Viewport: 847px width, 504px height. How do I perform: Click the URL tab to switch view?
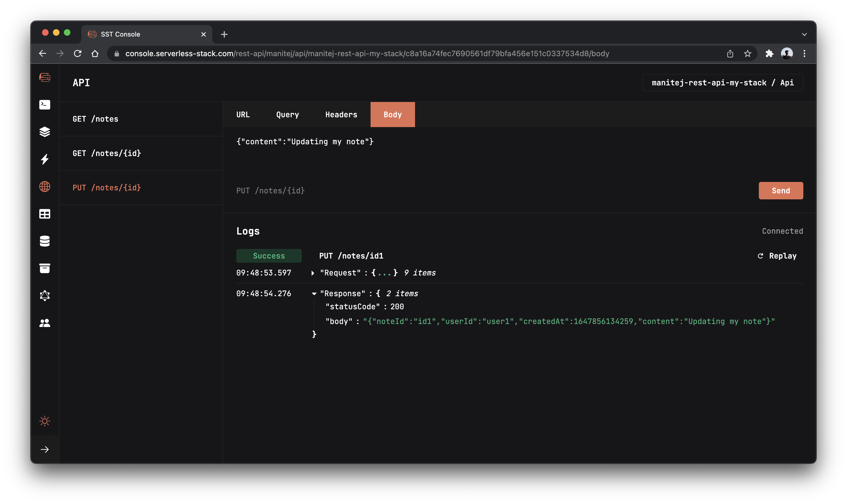pos(243,114)
